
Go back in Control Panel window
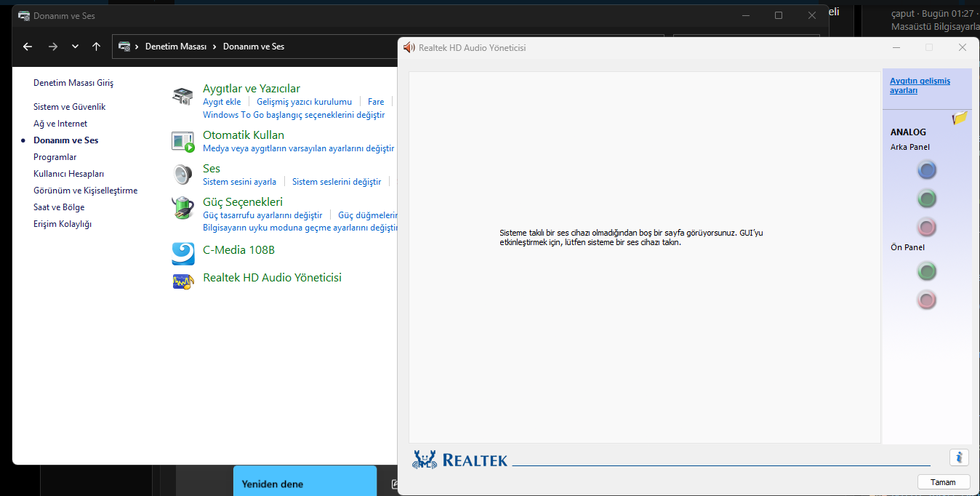click(28, 47)
